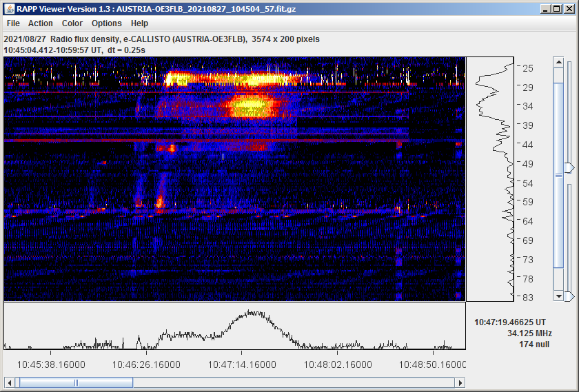Image resolution: width=579 pixels, height=392 pixels.
Task: Click the vertical scrollbar up arrow
Action: pos(559,62)
